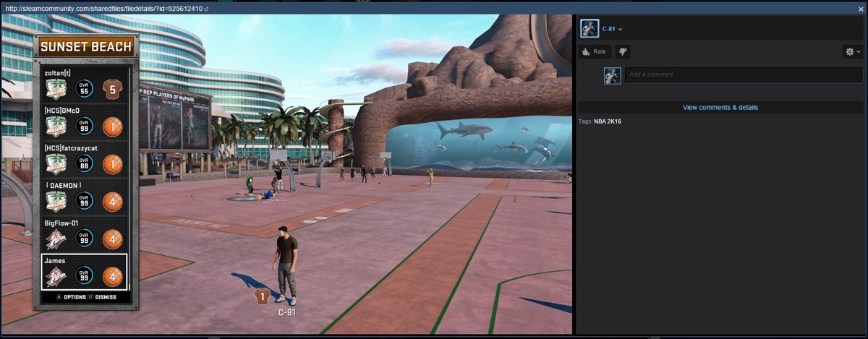Screen dimensions: 868x339
Task: Click the avatar beside the comment box
Action: tap(612, 75)
